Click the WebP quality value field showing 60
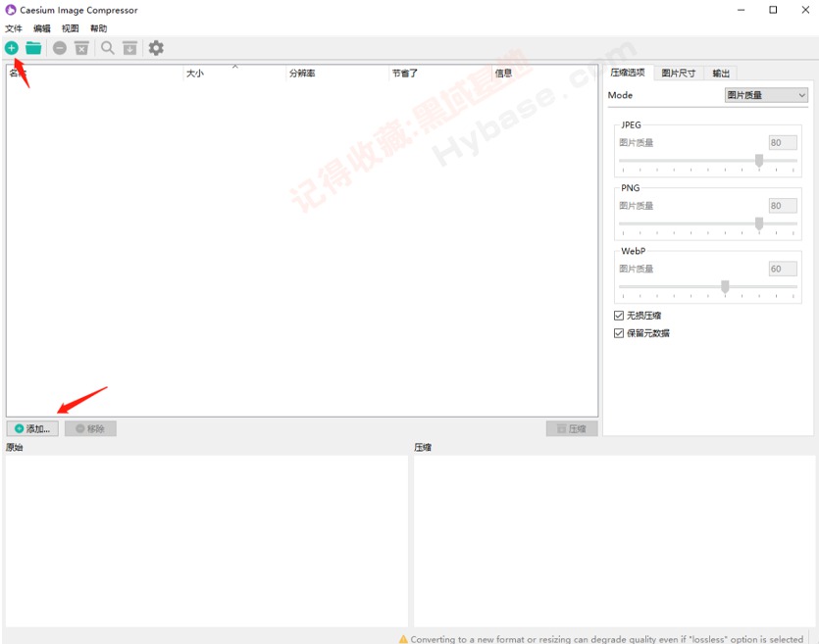 click(x=783, y=269)
